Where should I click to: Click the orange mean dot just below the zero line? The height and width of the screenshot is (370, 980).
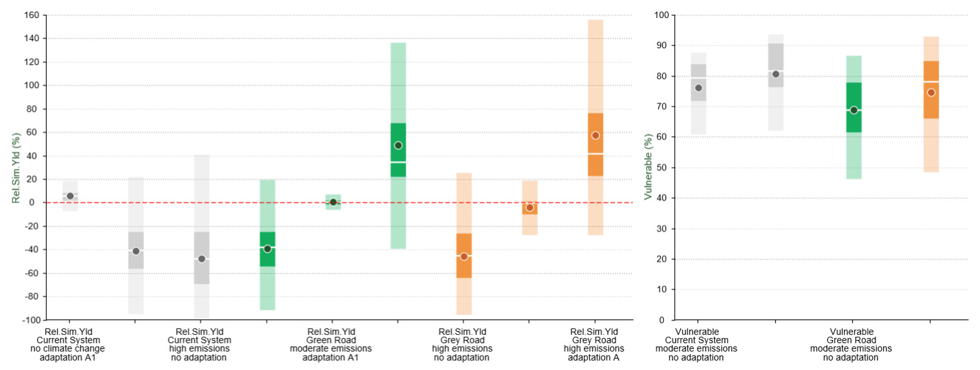[530, 207]
